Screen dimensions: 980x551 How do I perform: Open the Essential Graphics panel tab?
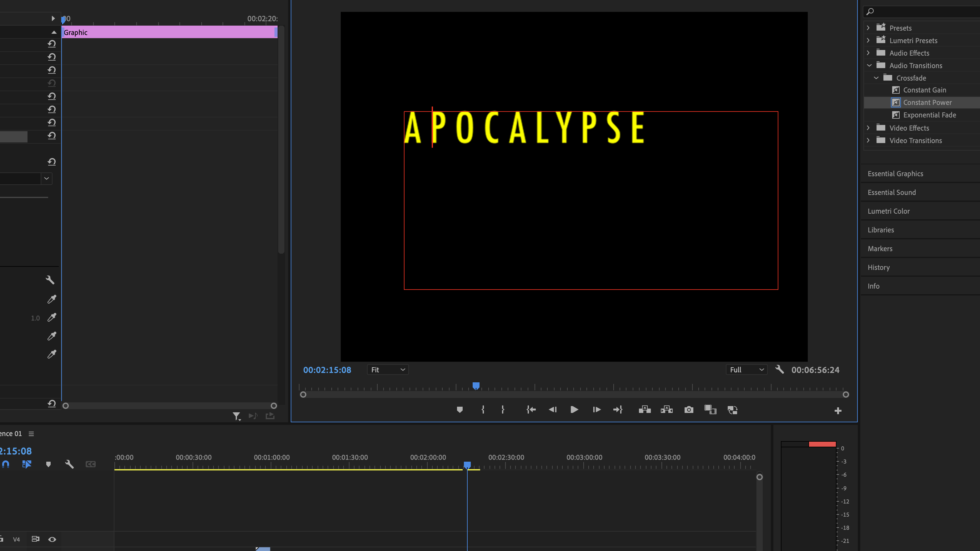pos(895,174)
